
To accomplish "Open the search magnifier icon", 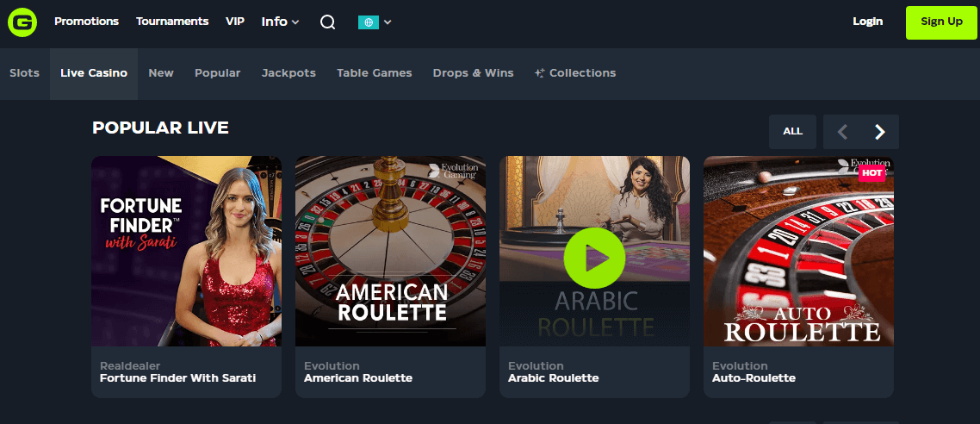I will [327, 22].
